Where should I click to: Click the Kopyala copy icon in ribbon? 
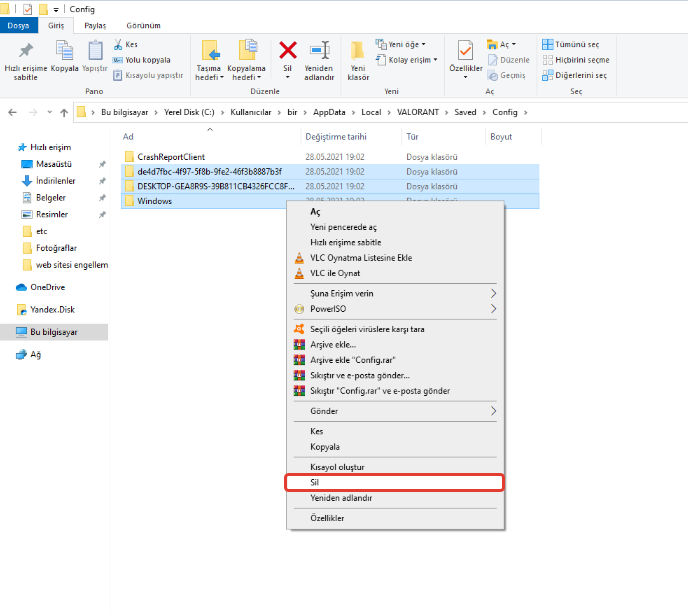[65, 52]
